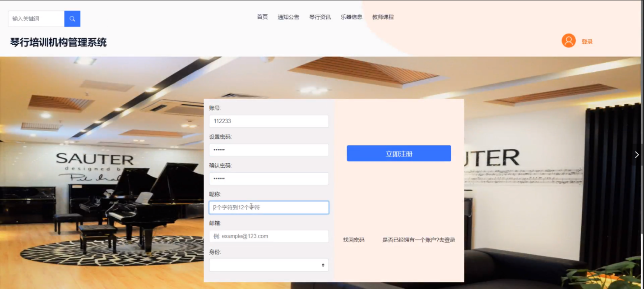Click the site title 琴行培训机构管理系统
644x289 pixels.
58,43
